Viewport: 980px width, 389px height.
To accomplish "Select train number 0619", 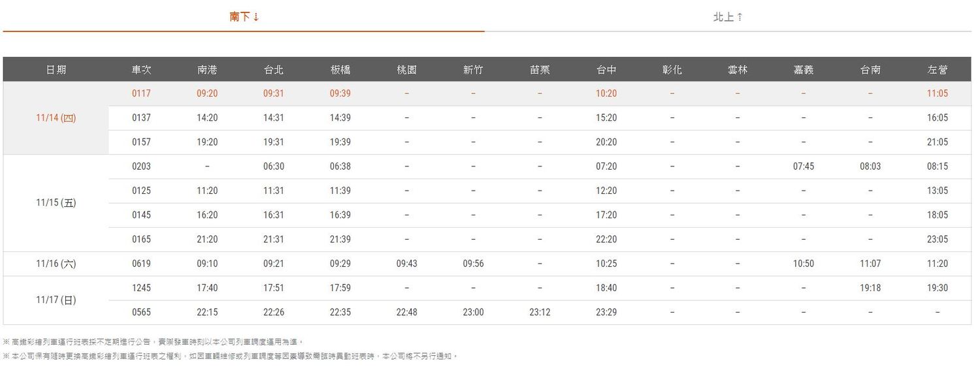I will click(x=141, y=264).
